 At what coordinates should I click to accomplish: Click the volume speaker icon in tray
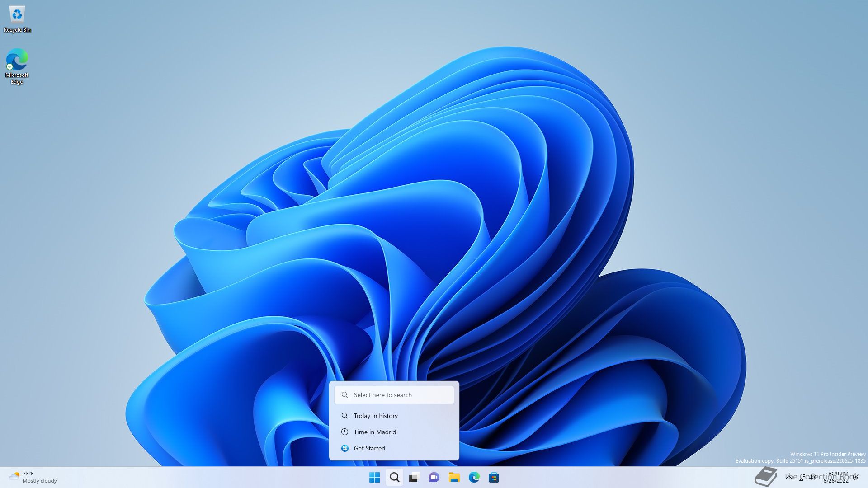pyautogui.click(x=813, y=477)
